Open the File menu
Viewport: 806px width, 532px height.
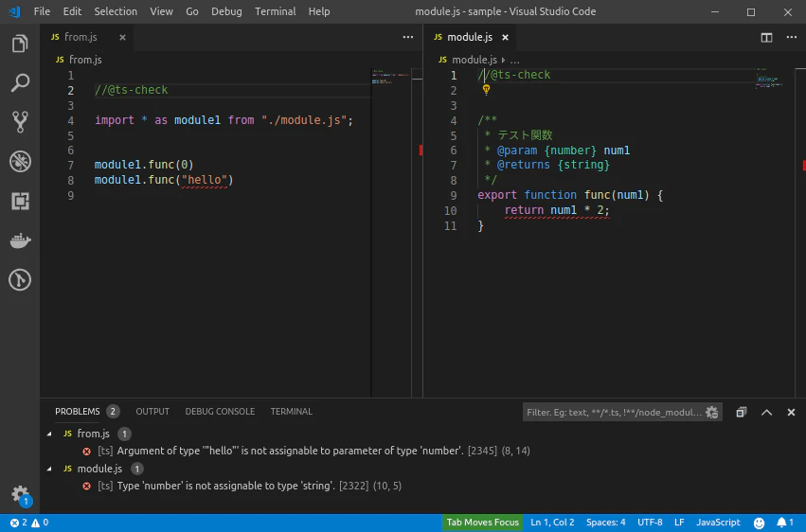42,11
